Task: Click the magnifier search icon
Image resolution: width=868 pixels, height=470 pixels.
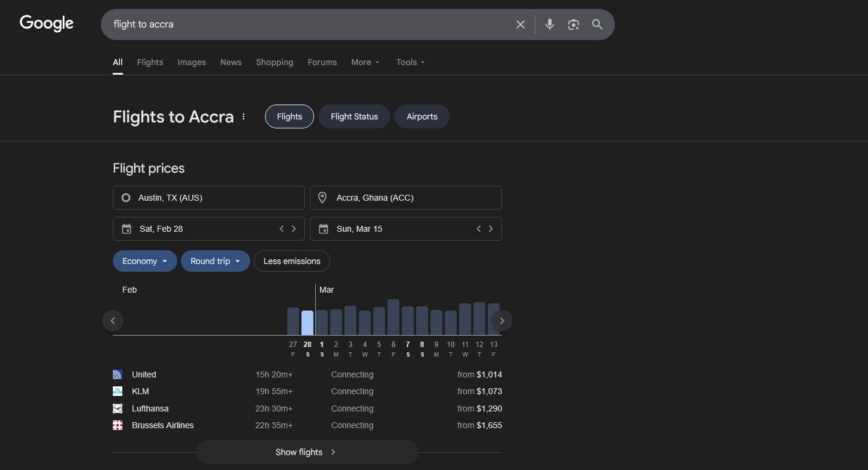Action: pyautogui.click(x=597, y=24)
